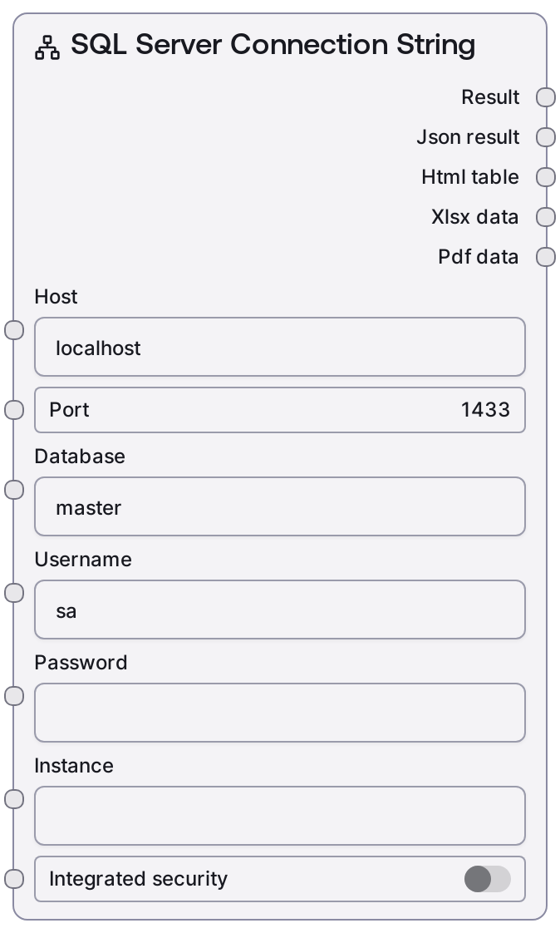The image size is (560, 933).
Task: Click the empty Password field
Action: coord(280,713)
